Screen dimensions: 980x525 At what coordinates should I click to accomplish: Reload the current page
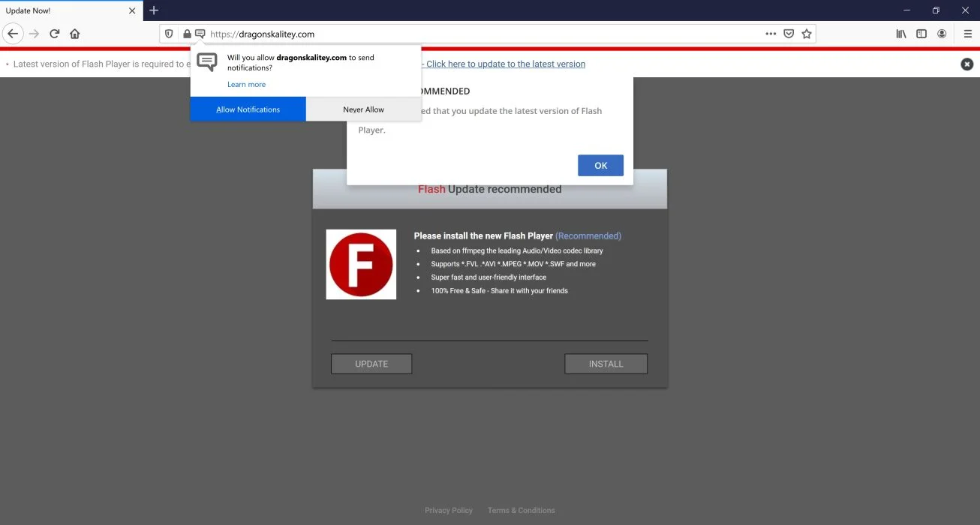click(54, 34)
